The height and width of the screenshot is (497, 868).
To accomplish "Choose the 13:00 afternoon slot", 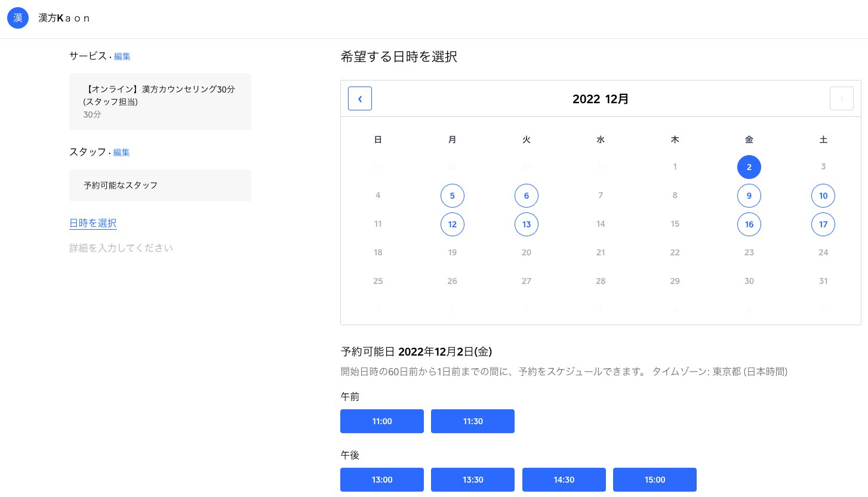I will point(382,480).
